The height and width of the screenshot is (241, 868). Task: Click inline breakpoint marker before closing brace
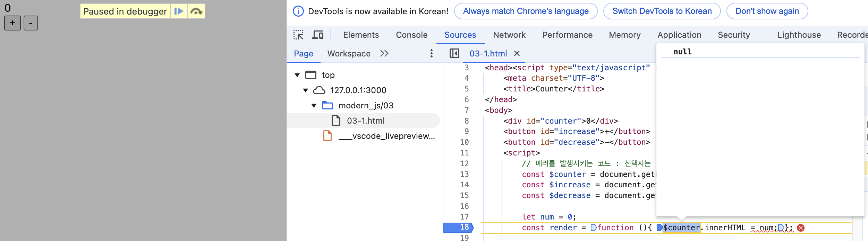pyautogui.click(x=781, y=227)
